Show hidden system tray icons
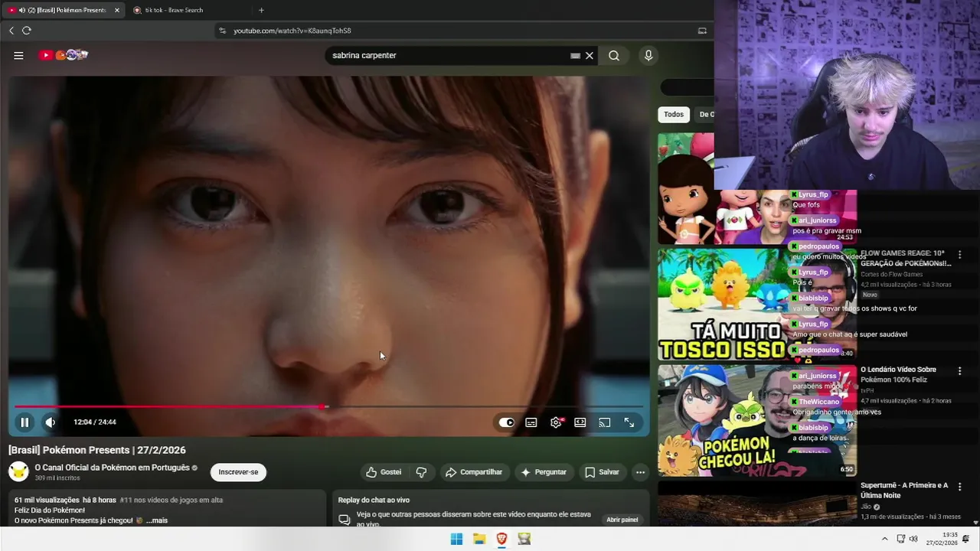Screen dimensions: 980x551 (884, 539)
